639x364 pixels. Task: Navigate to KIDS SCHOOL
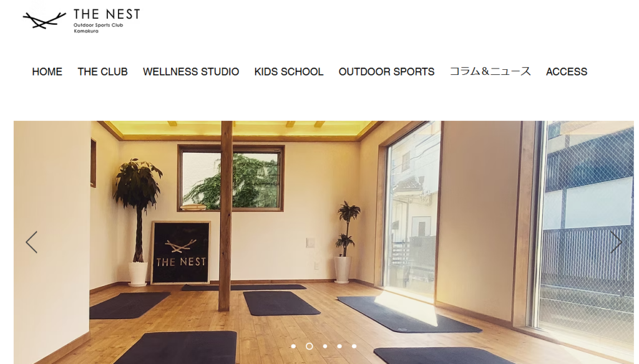click(289, 72)
